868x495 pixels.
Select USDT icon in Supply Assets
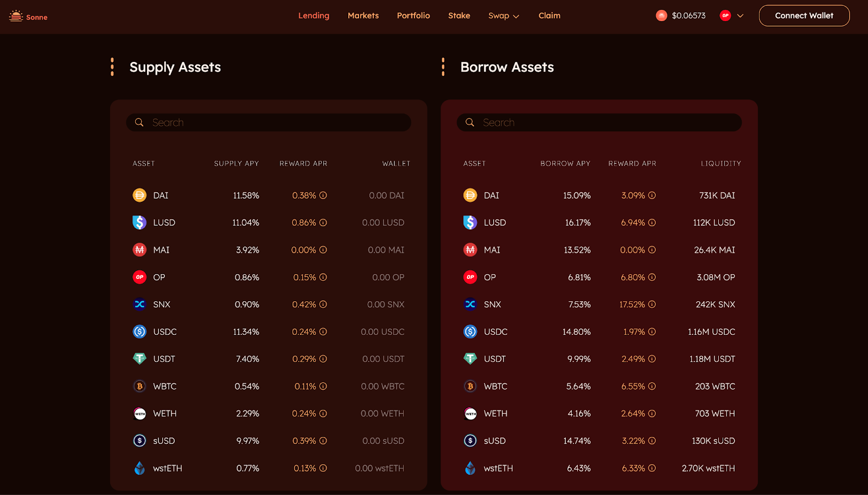coord(139,359)
